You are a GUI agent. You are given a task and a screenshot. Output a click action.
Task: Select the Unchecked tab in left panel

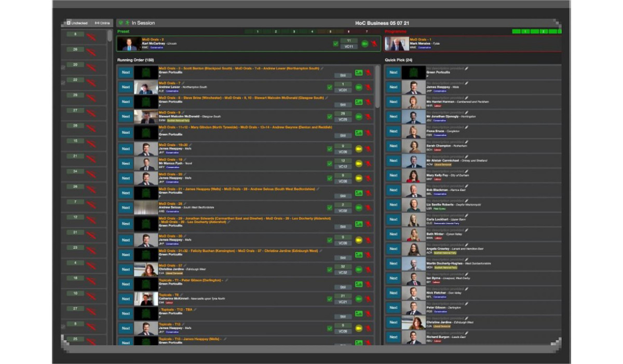77,23
